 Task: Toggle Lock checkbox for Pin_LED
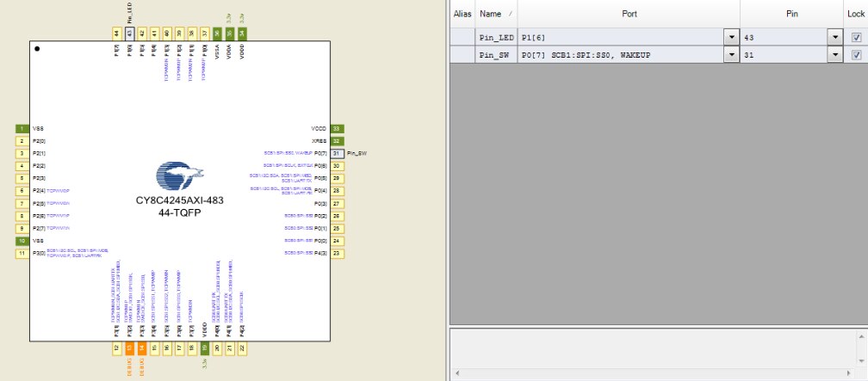click(x=856, y=38)
